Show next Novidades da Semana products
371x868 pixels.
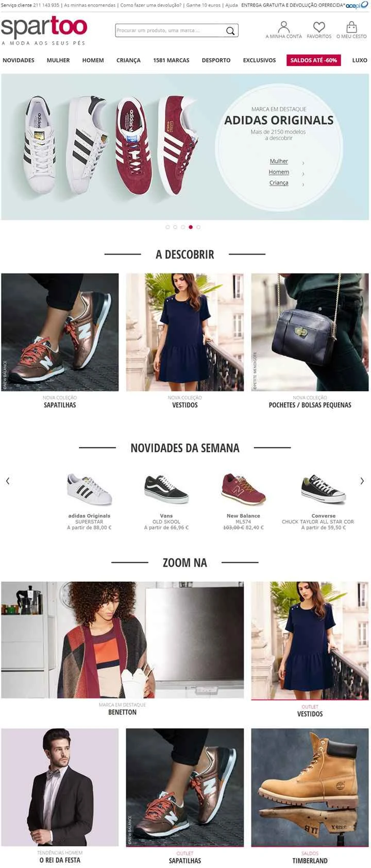[362, 481]
